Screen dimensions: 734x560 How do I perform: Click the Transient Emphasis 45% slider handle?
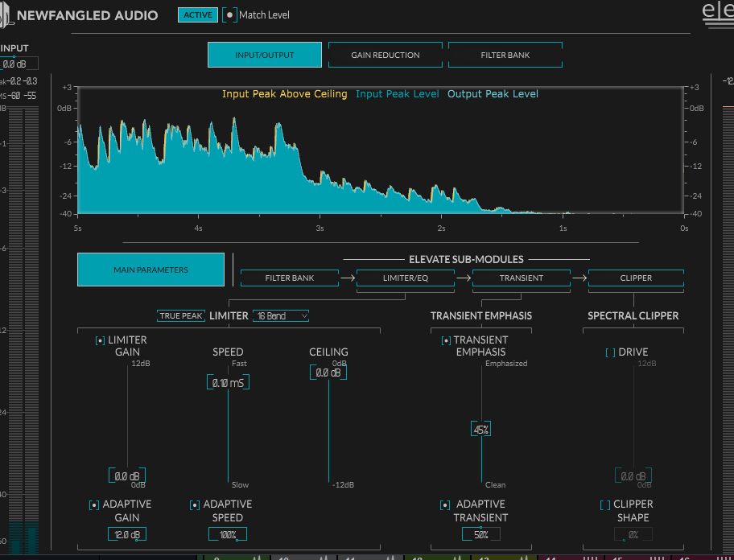tap(480, 429)
